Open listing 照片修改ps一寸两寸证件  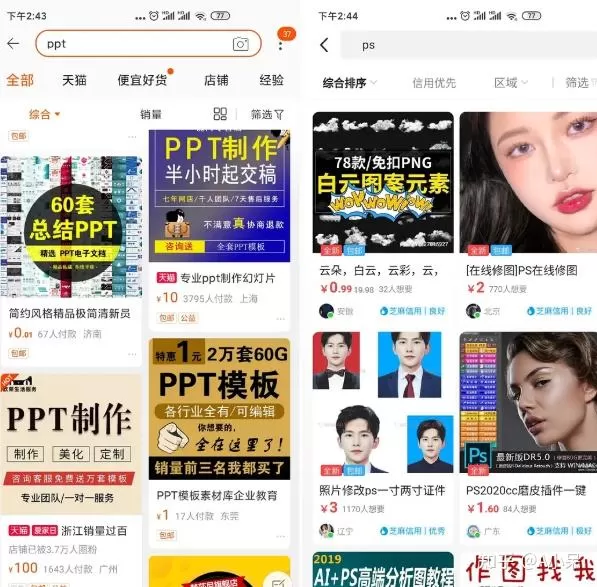[382, 490]
